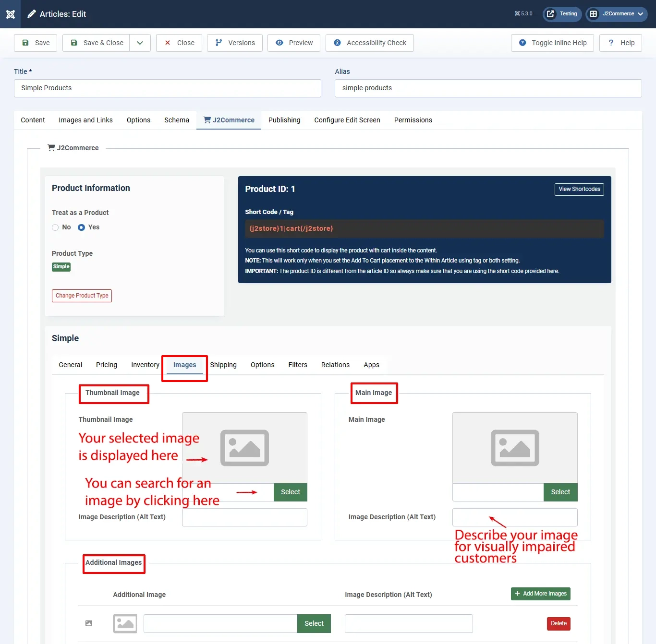
Task: Switch to the Content tab
Action: 33,120
